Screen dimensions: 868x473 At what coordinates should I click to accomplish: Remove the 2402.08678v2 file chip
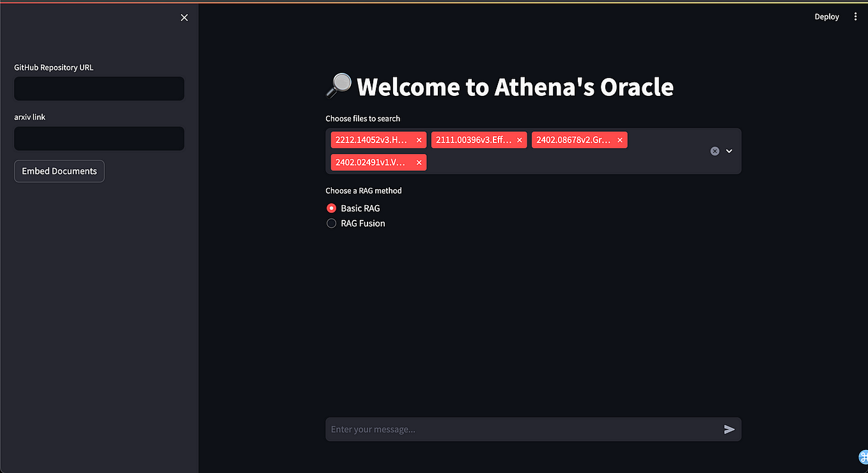(x=620, y=140)
